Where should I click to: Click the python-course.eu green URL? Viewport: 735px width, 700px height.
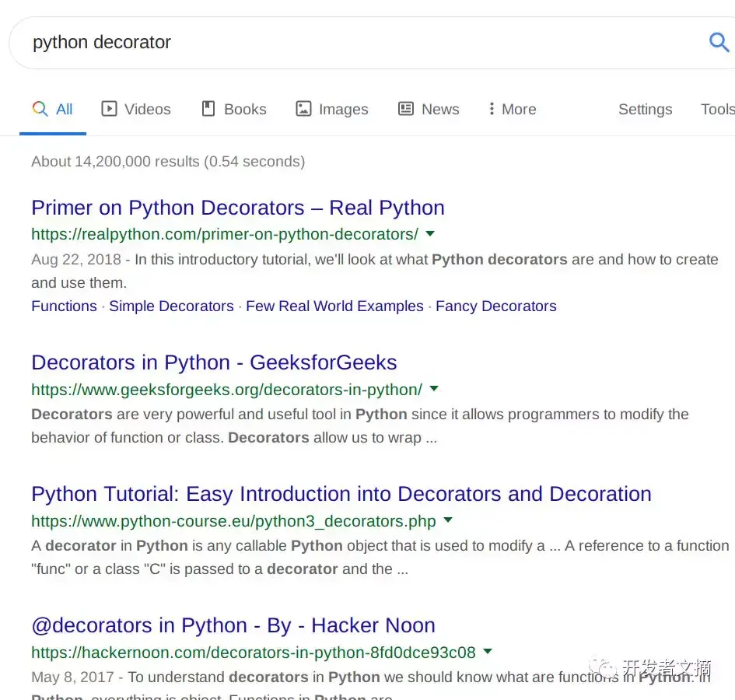233,521
